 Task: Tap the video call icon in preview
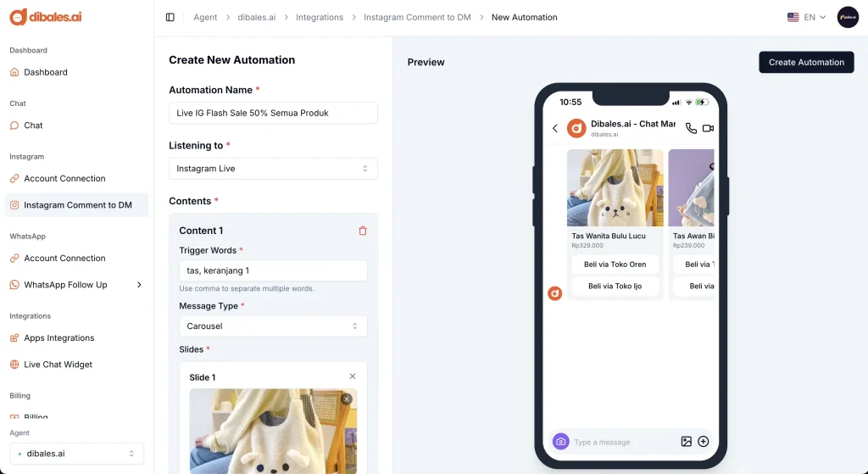708,128
